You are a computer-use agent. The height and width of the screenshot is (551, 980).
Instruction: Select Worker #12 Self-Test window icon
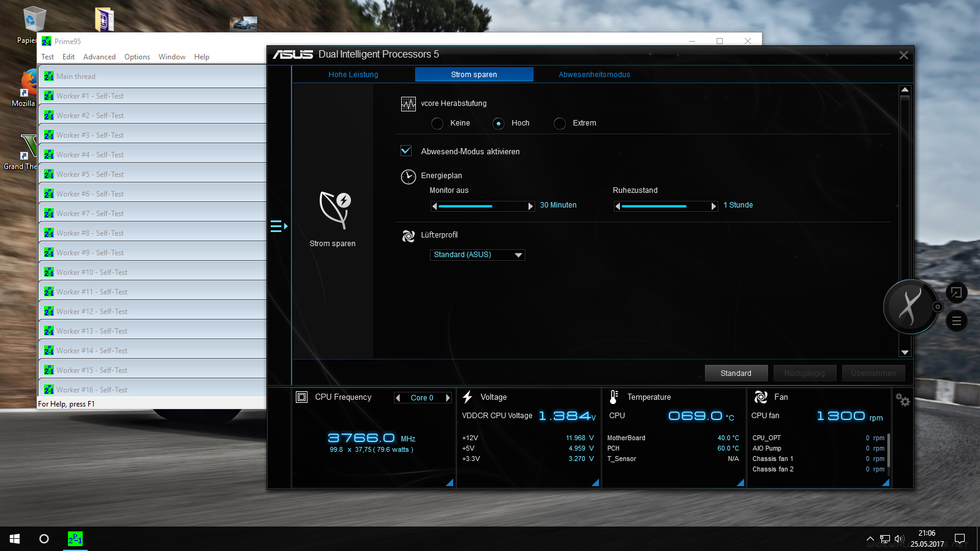[x=49, y=312]
